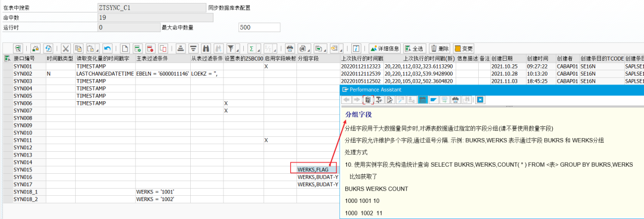Screen dimensions: 644x219
Task: Print help text in Performance Assistant
Action: (x=456, y=99)
